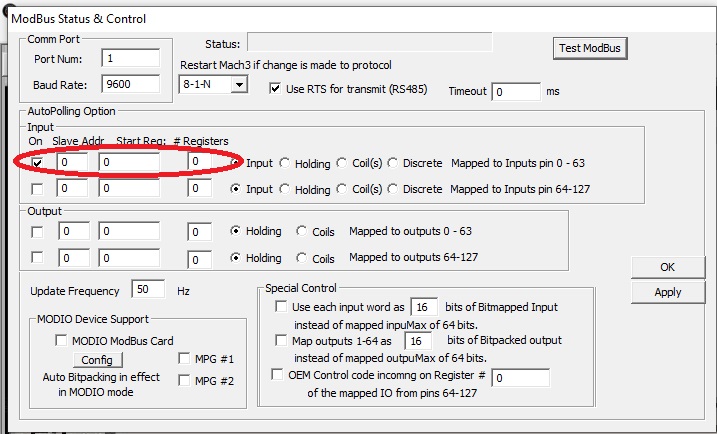Click 'Restart Mach3 if change is made' text
The height and width of the screenshot is (434, 717).
coord(286,65)
